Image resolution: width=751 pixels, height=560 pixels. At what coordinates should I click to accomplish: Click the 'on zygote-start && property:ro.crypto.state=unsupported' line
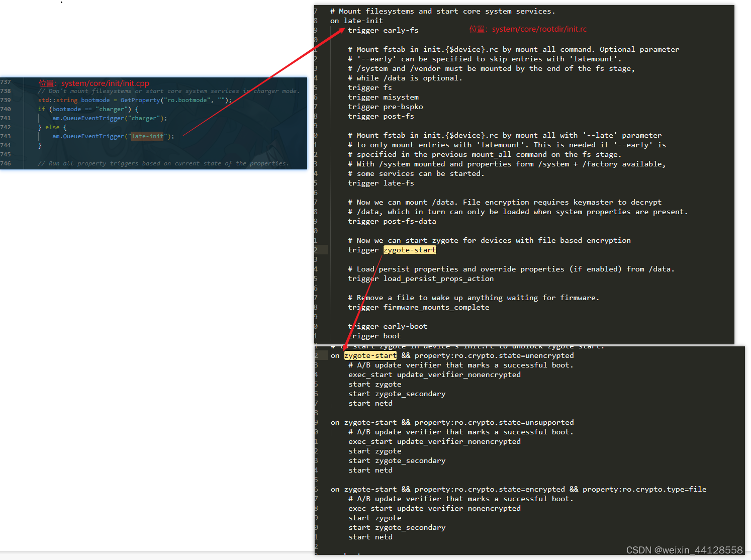452,422
